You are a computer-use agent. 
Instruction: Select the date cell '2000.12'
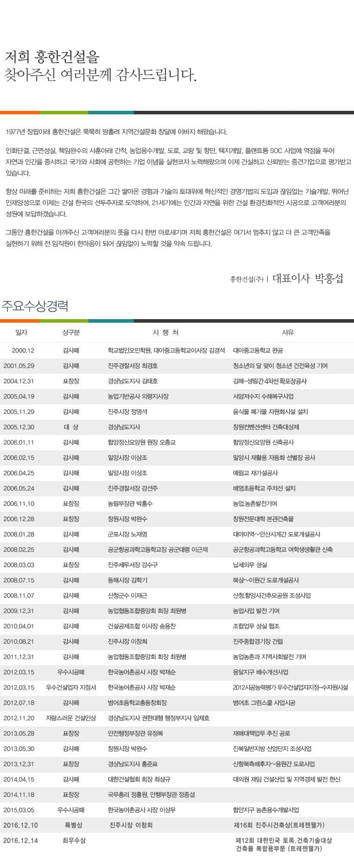click(23, 350)
